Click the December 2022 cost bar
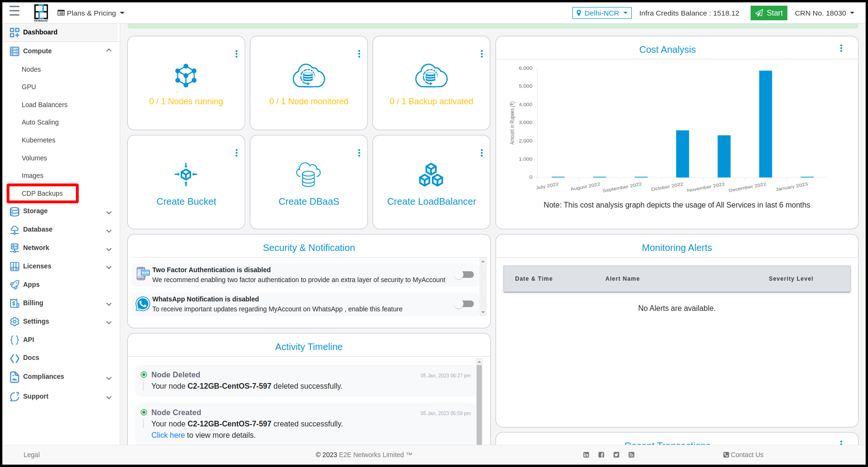 tap(765, 124)
